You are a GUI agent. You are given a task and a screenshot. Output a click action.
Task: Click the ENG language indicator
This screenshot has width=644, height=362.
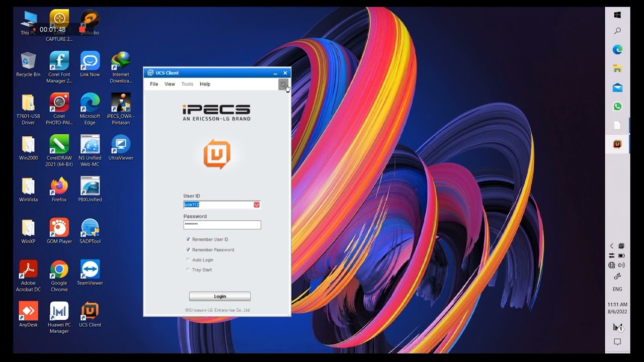pos(617,289)
